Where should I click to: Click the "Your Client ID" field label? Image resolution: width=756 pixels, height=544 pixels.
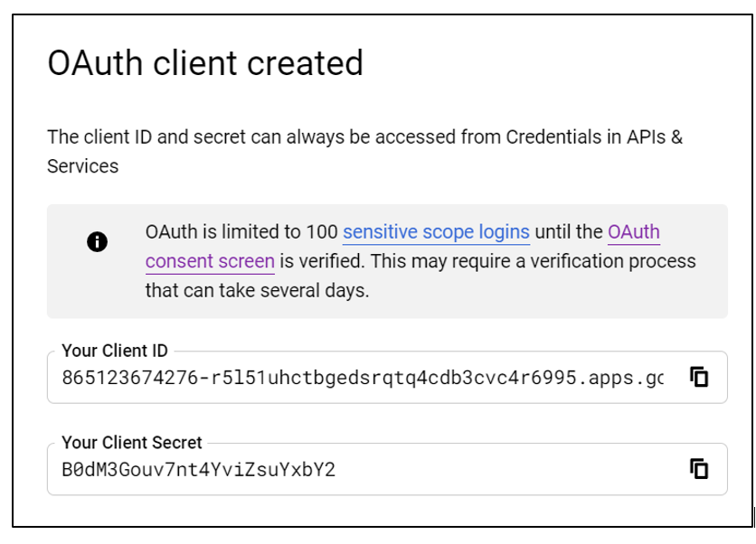115,352
